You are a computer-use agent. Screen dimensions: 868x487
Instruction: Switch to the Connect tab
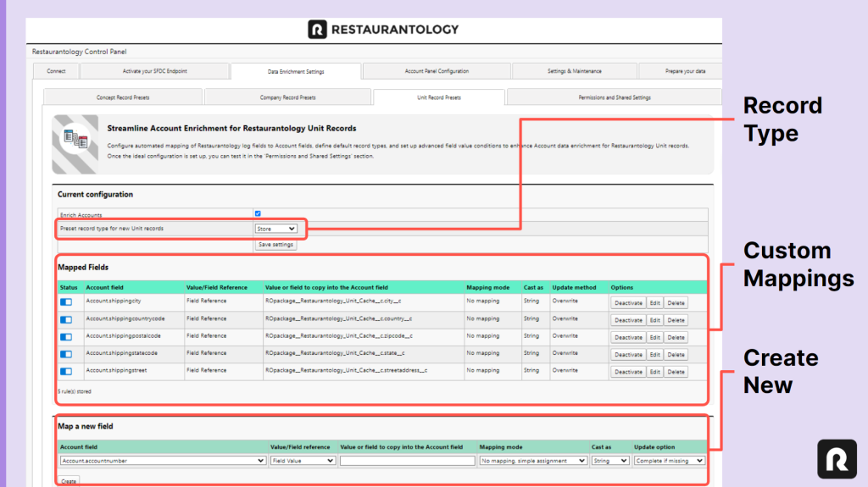[x=56, y=71]
